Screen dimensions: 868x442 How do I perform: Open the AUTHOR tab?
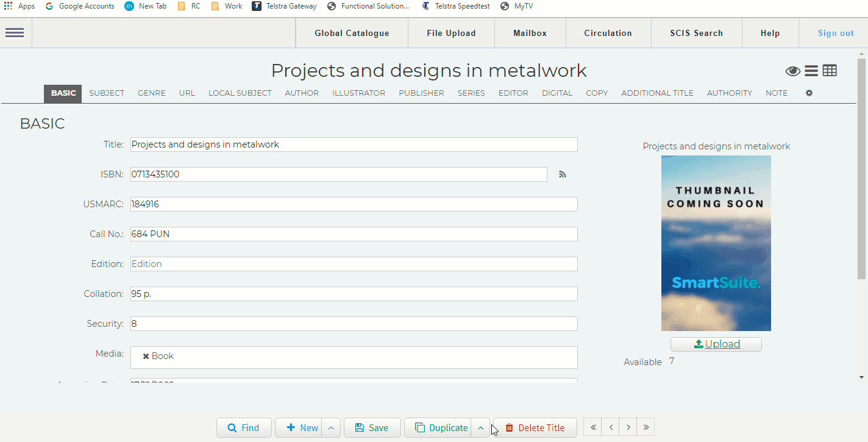tap(302, 93)
